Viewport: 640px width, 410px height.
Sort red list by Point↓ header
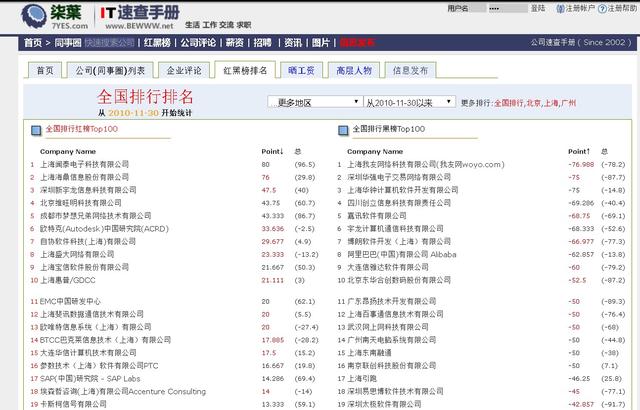tap(272, 151)
